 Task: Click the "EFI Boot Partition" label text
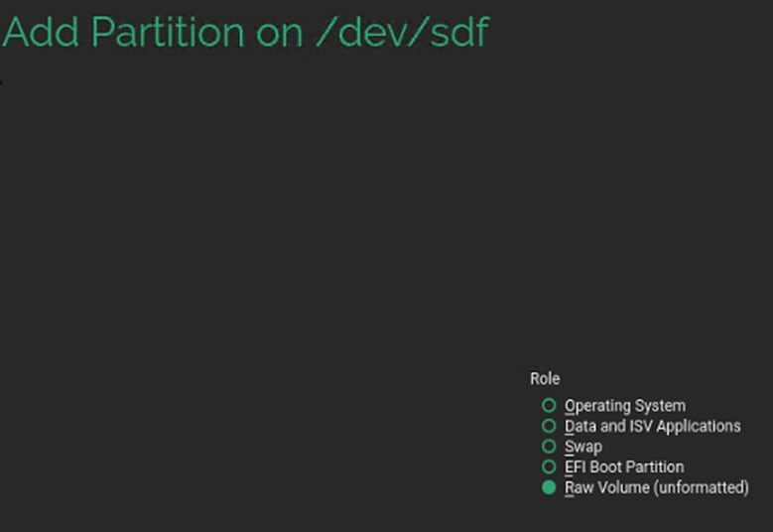624,466
